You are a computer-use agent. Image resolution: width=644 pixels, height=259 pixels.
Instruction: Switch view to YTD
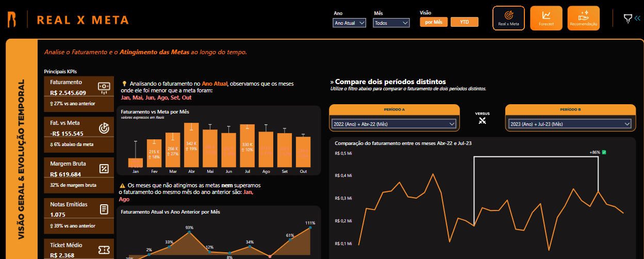pos(465,22)
